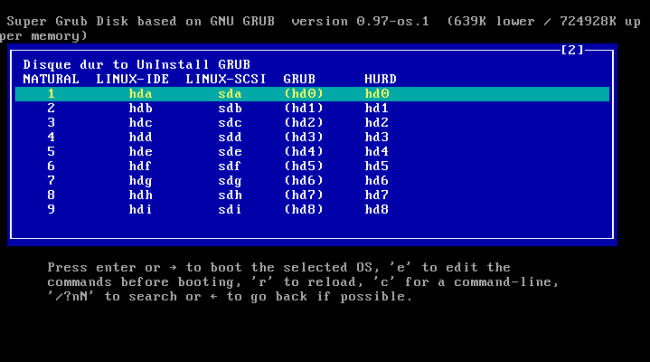Image resolution: width=650 pixels, height=362 pixels.
Task: Select disk 4 hdd entry
Action: point(312,137)
